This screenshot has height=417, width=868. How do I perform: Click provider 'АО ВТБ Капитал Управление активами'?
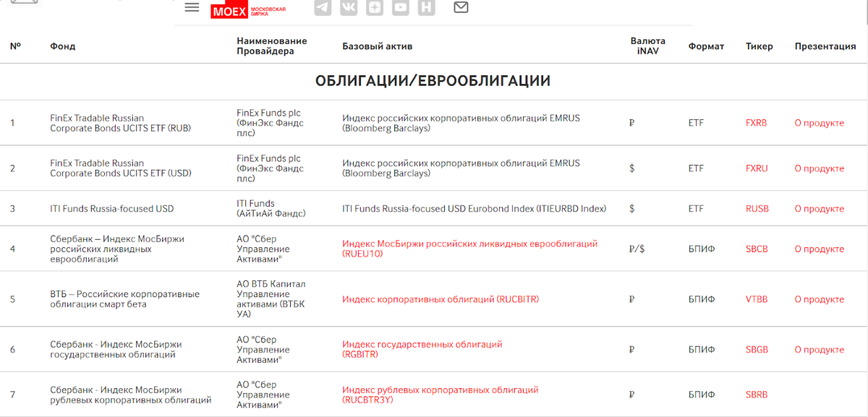pyautogui.click(x=271, y=299)
